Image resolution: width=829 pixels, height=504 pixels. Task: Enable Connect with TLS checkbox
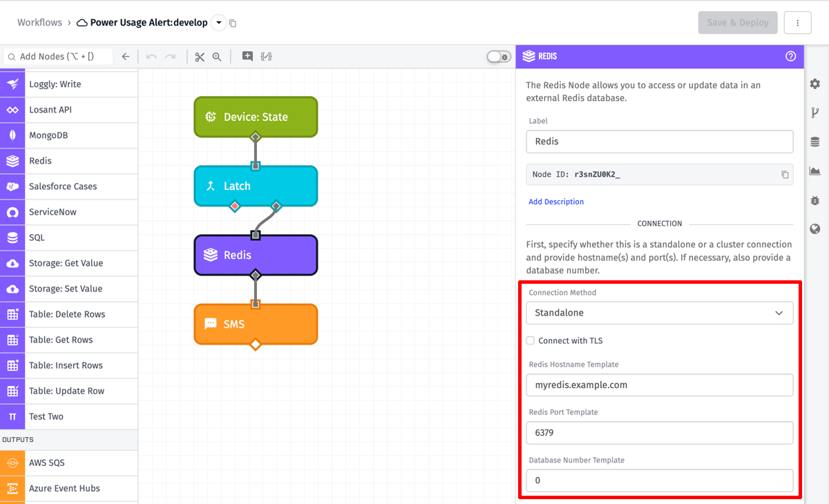tap(531, 340)
